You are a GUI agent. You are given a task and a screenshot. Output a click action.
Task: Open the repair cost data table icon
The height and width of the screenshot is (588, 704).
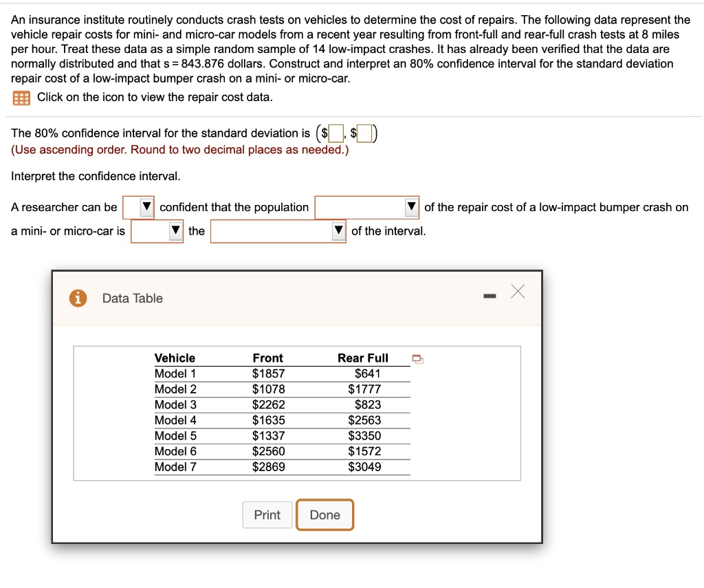21,98
